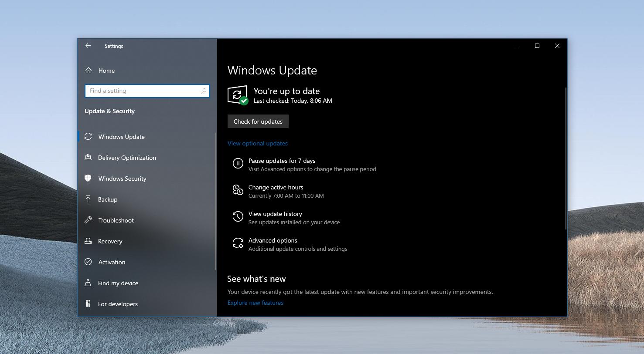The height and width of the screenshot is (354, 644).
Task: Click the Troubleshoot wrench icon
Action: (x=88, y=220)
